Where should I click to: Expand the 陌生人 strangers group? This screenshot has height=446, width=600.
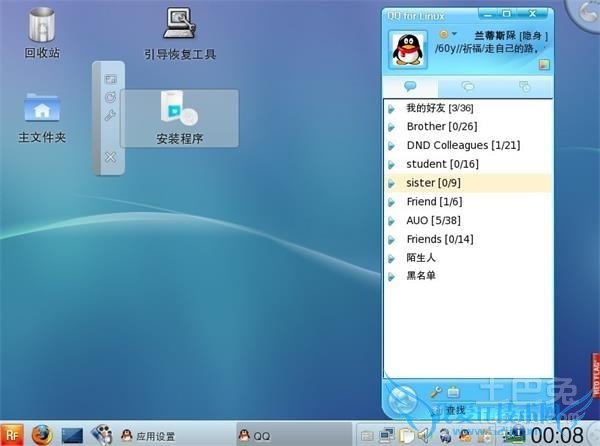click(x=391, y=259)
